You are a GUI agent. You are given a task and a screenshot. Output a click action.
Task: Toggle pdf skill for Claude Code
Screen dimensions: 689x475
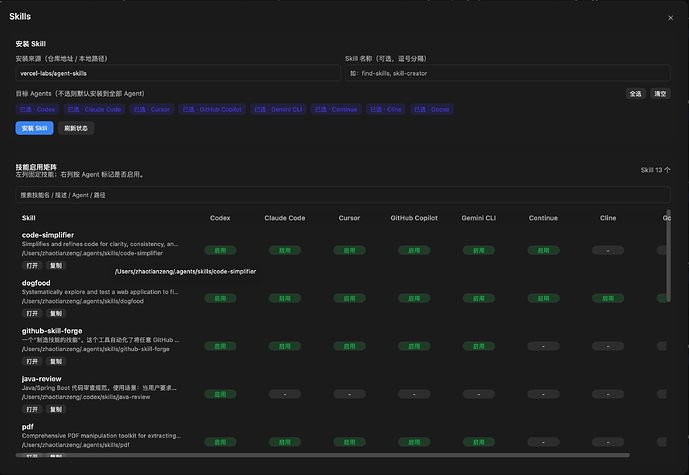click(285, 442)
